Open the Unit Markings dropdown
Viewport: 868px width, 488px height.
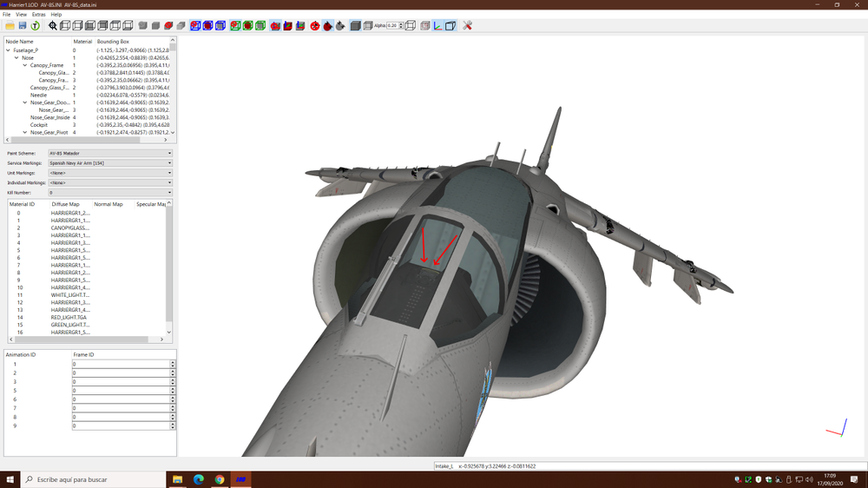[x=110, y=173]
